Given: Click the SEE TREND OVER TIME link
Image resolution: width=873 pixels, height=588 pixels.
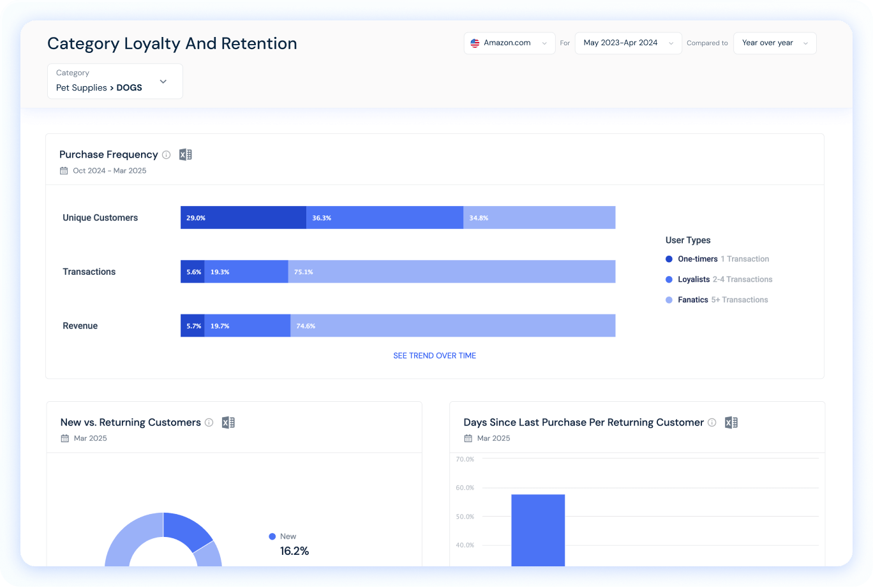Looking at the screenshot, I should click(x=435, y=355).
